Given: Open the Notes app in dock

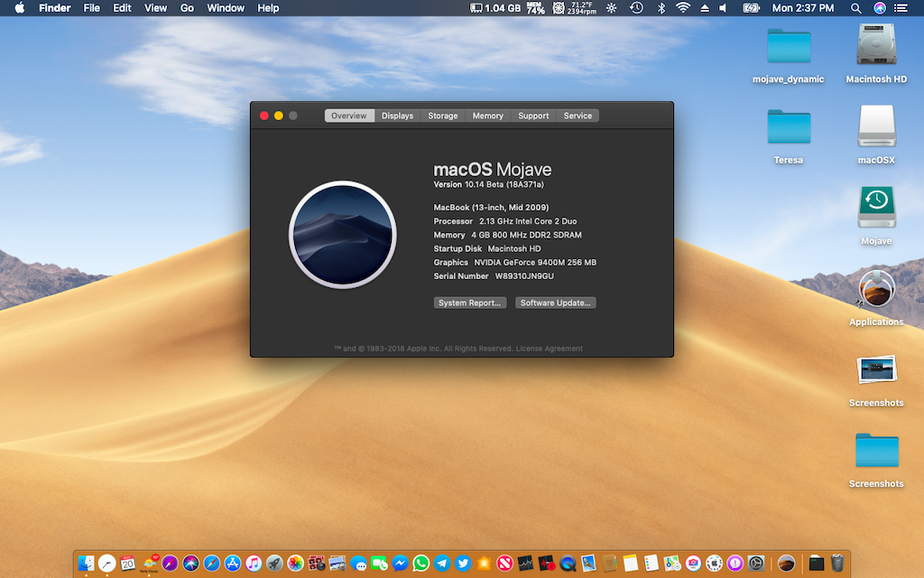Looking at the screenshot, I should click(x=630, y=564).
